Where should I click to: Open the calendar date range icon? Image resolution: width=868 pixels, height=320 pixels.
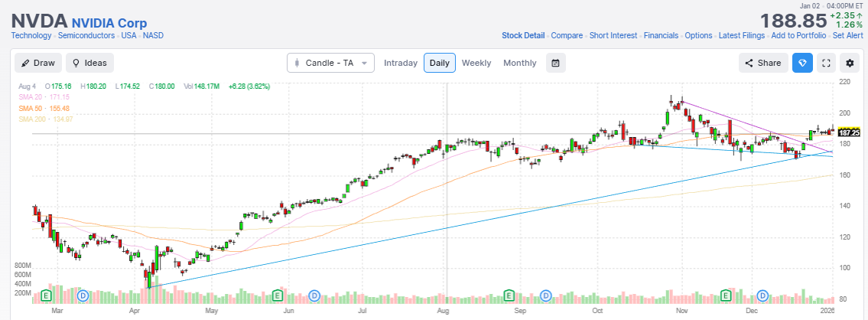pos(556,63)
